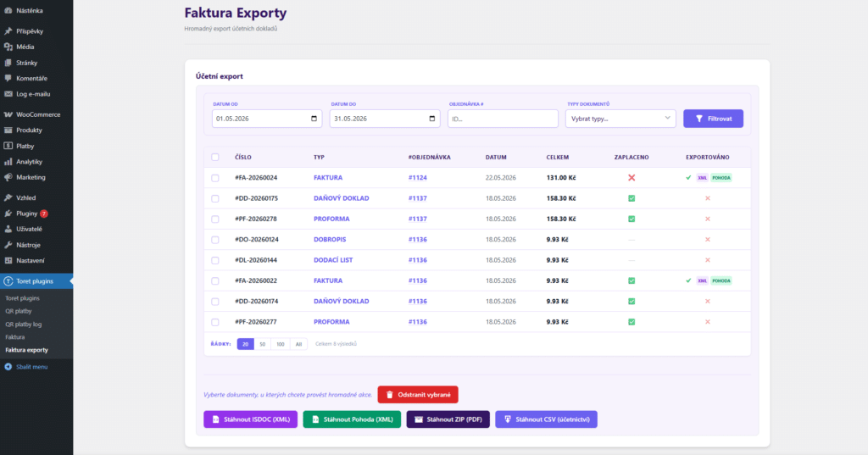Screen dimensions: 868x455
Task: Check the row #FA-20260022 checkbox
Action: [x=215, y=280]
